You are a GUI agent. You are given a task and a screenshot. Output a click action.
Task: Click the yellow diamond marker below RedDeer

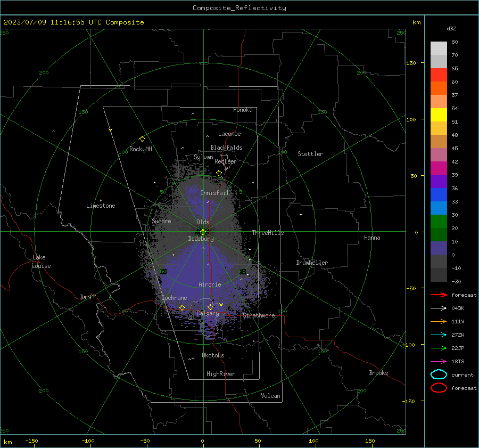click(x=219, y=173)
